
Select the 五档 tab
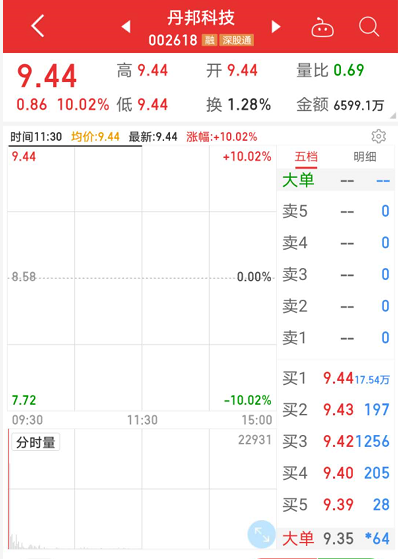[x=306, y=157]
